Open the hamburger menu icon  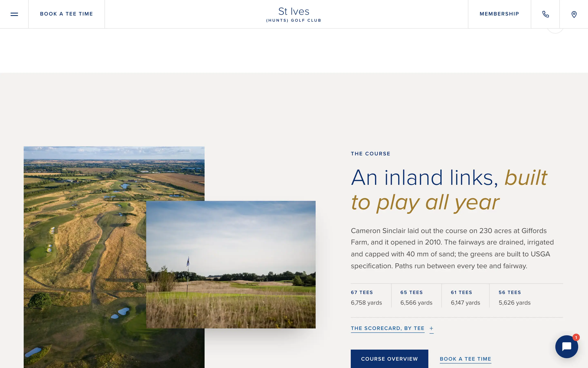[x=14, y=14]
